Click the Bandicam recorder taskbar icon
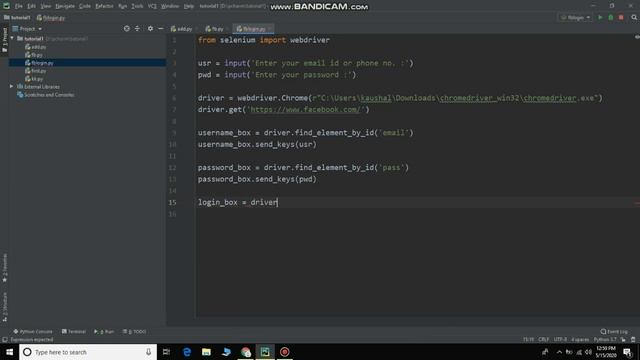Screen dimensions: 640x360 (x=284, y=352)
